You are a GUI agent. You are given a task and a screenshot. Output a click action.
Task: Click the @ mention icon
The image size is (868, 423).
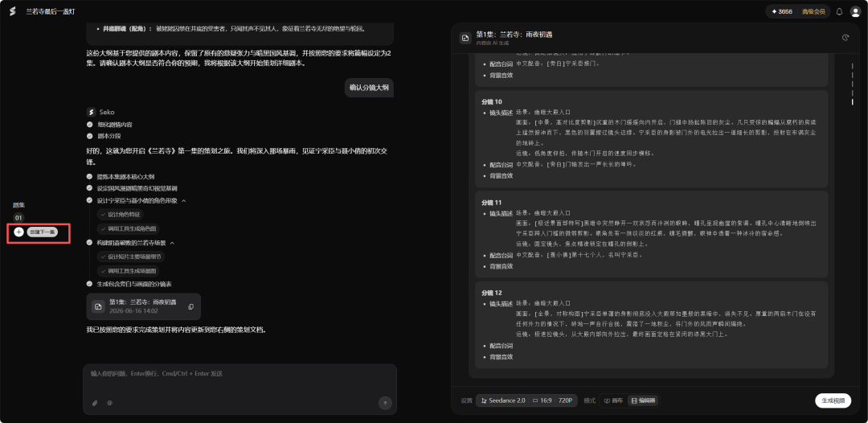coord(109,403)
